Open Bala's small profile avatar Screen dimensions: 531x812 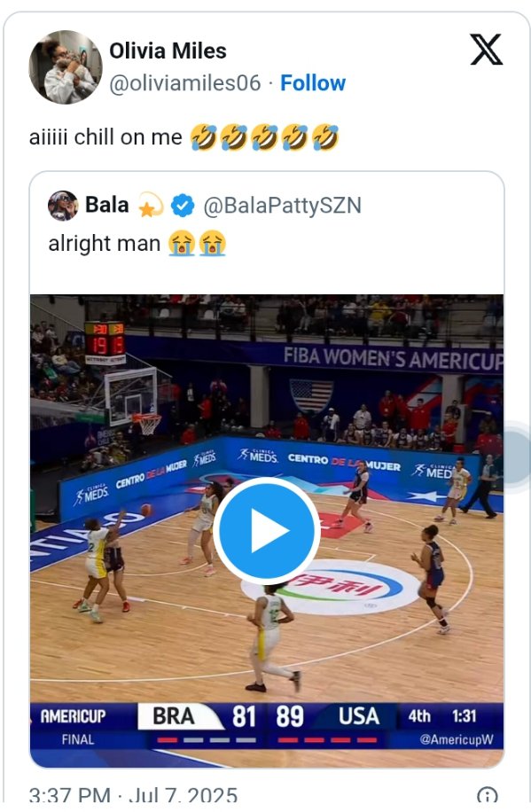63,206
